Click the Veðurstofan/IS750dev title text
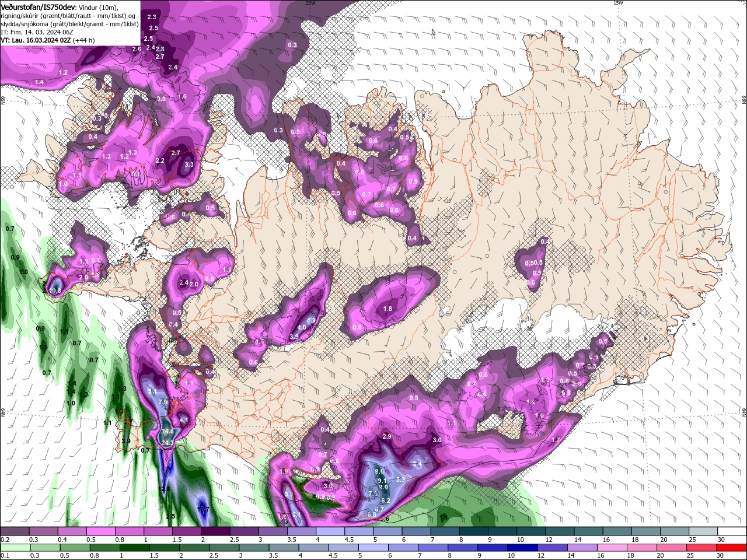This screenshot has height=560, width=747. tap(37, 6)
